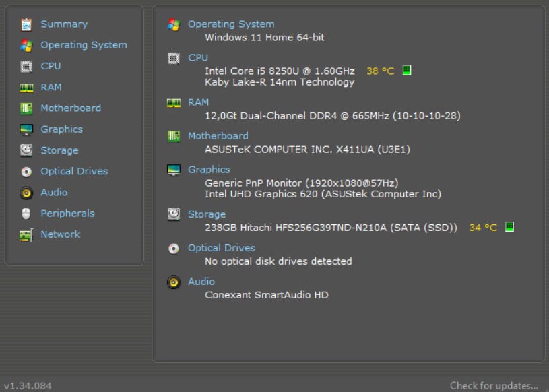
Task: Click the Windows 11 Home 64-bit text
Action: click(x=265, y=38)
